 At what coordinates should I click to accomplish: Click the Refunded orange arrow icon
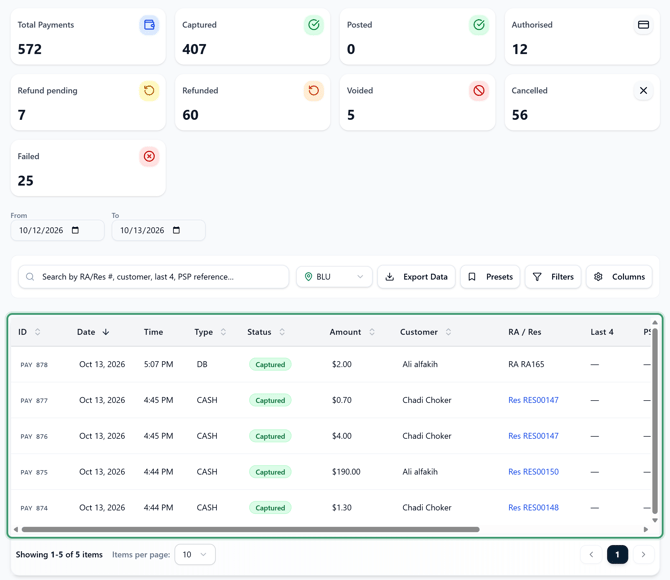coord(314,91)
